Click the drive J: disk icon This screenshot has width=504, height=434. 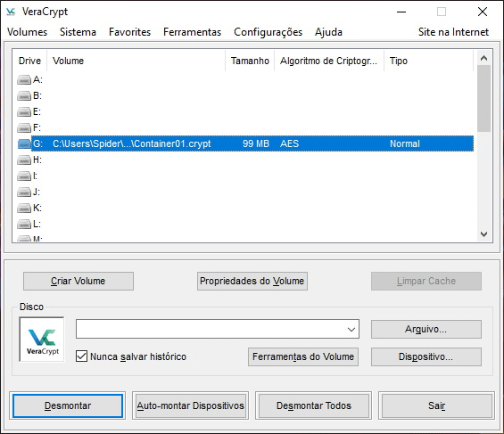click(24, 192)
